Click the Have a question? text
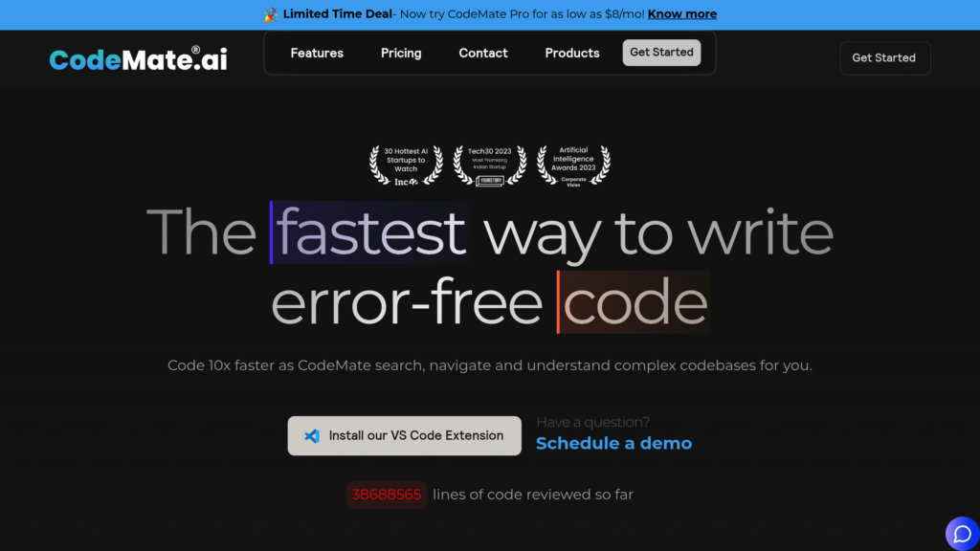The image size is (980, 551). click(592, 422)
